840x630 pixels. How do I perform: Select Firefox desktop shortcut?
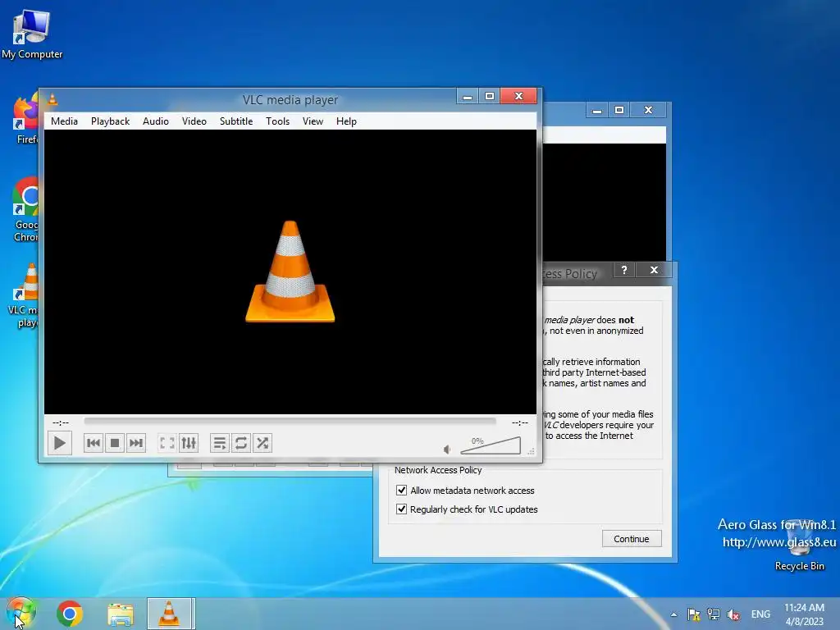pos(25,120)
